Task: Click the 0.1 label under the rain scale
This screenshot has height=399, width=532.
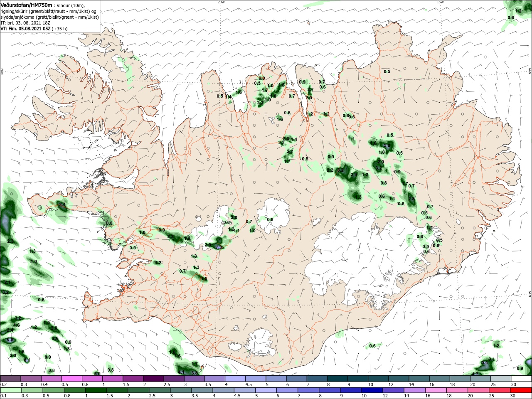Action: point(3,396)
